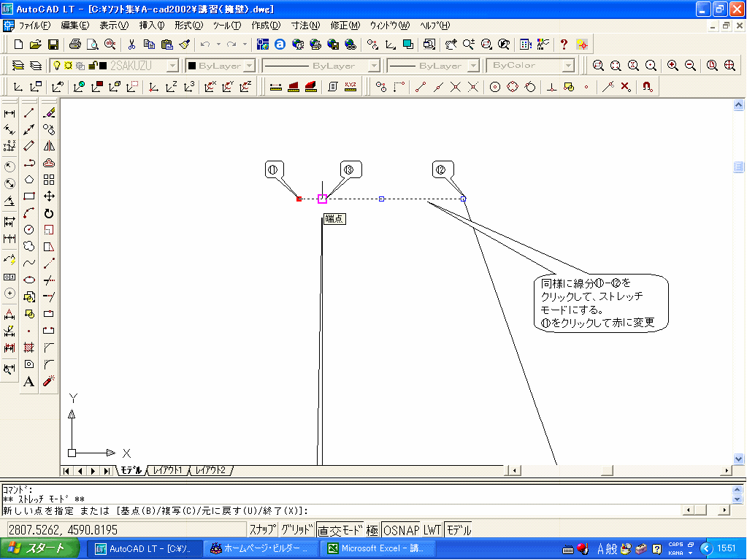Click the vertical scrollbar down arrow
747x560 pixels.
(x=738, y=459)
